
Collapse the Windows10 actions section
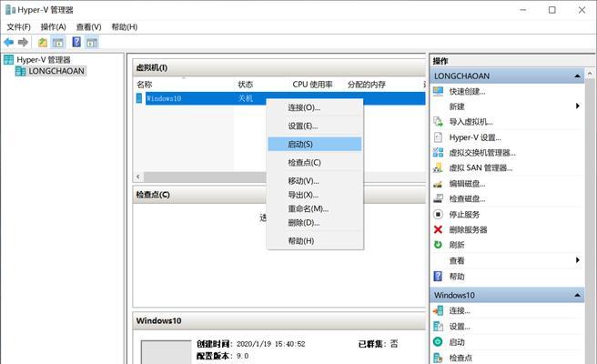click(x=577, y=295)
